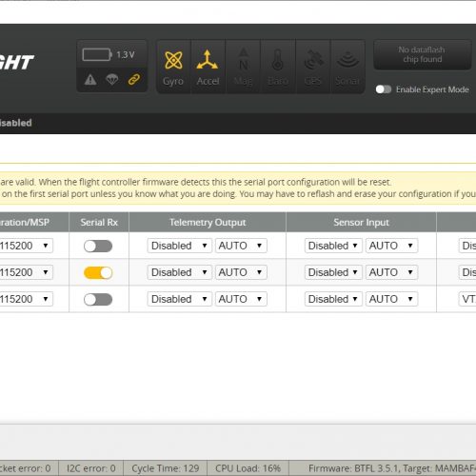This screenshot has width=476, height=476.
Task: Click the No dataflash chip found box
Action: 423,54
